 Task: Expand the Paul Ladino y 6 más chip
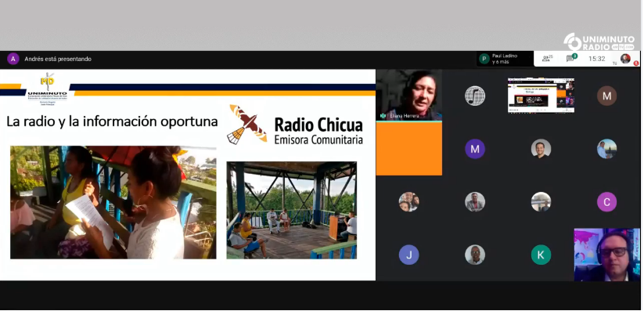505,59
